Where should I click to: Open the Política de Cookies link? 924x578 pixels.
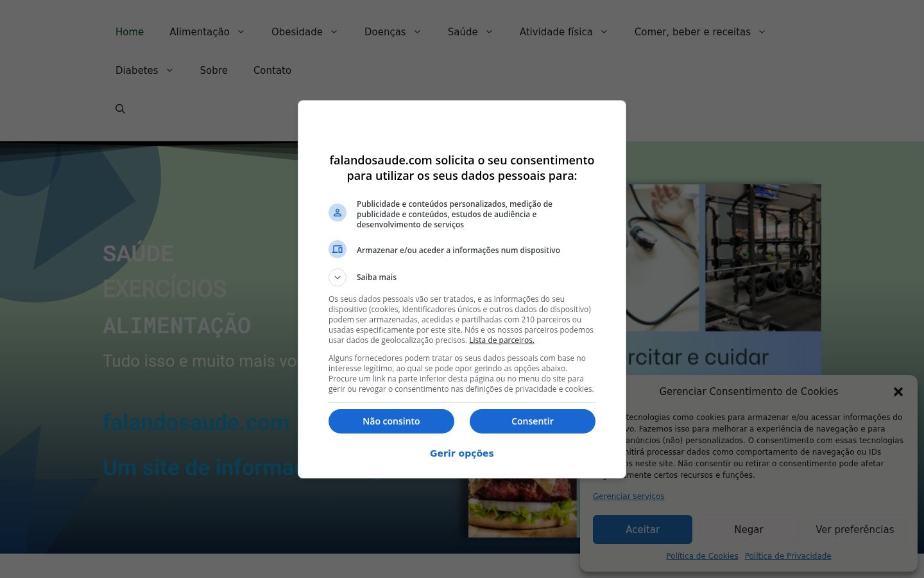point(702,556)
